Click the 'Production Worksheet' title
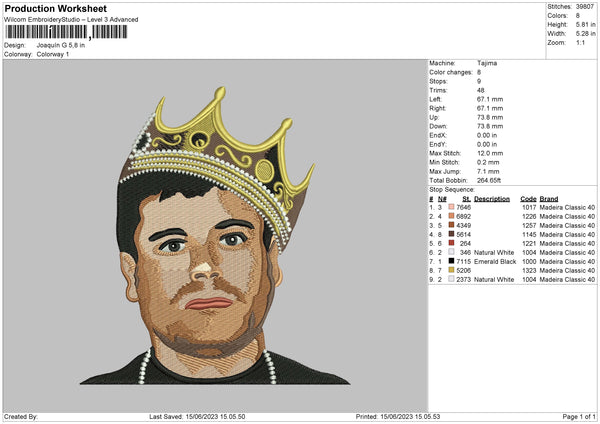Screen dimensions: 600x424 pyautogui.click(x=56, y=8)
